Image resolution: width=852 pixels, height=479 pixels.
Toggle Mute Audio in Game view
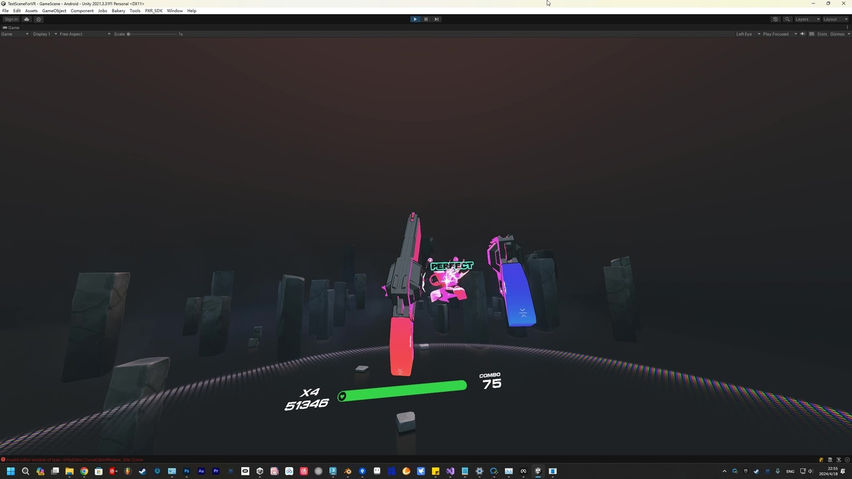pyautogui.click(x=803, y=34)
